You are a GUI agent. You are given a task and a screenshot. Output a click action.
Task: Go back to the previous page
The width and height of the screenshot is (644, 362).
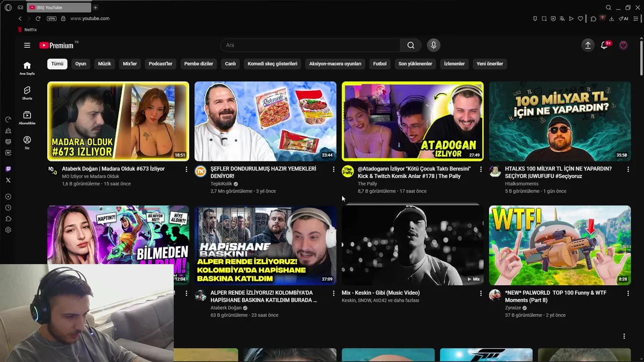(x=20, y=19)
